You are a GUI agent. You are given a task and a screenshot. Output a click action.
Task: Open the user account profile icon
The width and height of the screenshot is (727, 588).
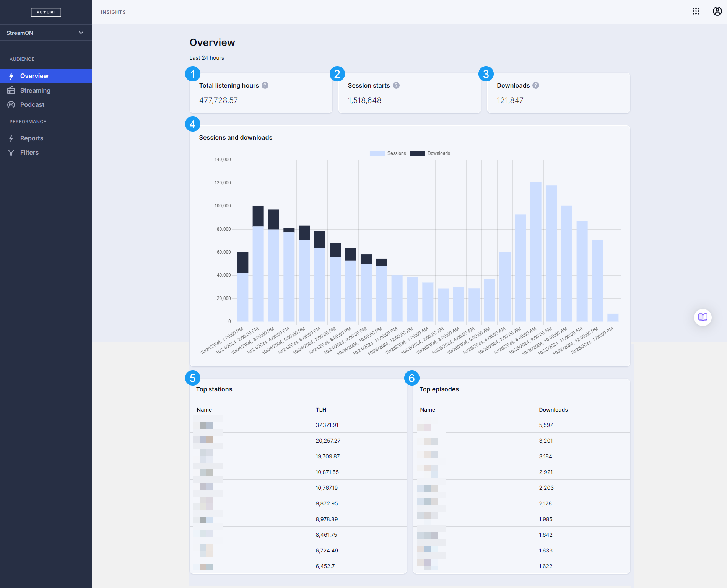click(717, 11)
